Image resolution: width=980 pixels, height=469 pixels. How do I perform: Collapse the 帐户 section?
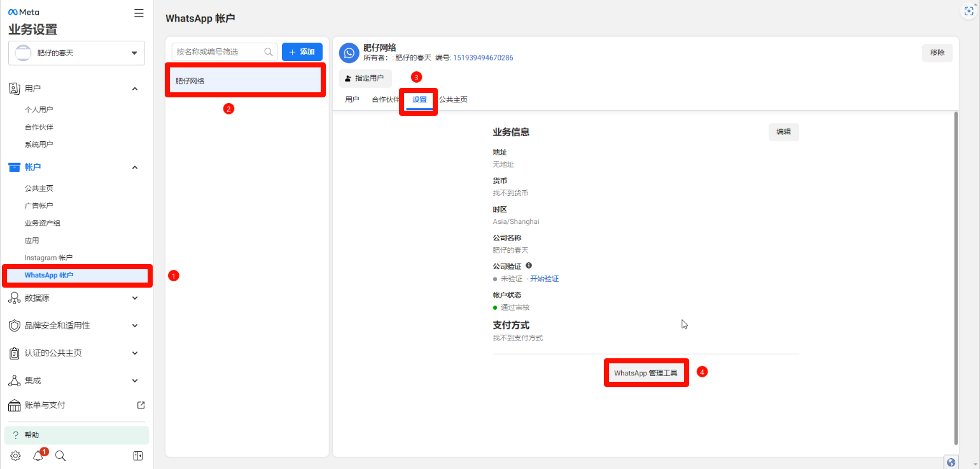[134, 167]
